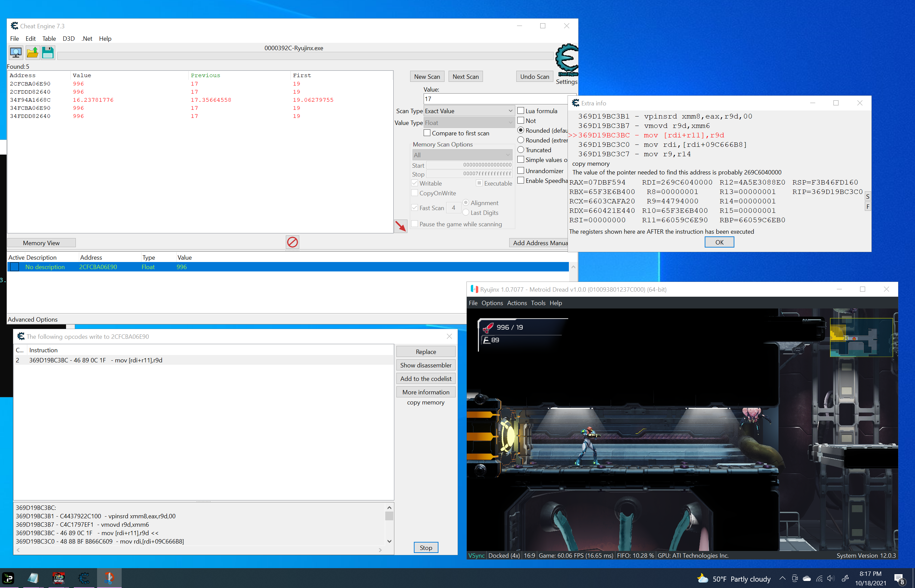This screenshot has width=915, height=588.
Task: Click the speaker volume tray icon
Action: (x=830, y=579)
